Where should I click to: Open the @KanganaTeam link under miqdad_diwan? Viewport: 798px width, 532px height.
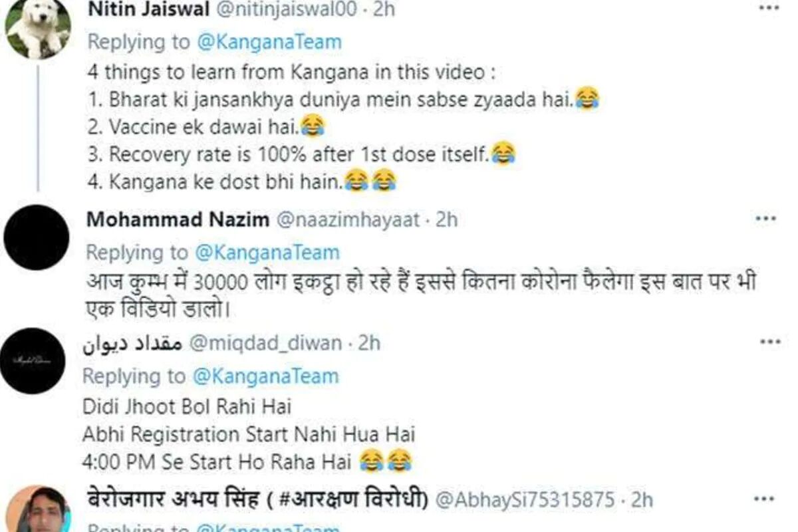pos(266,376)
